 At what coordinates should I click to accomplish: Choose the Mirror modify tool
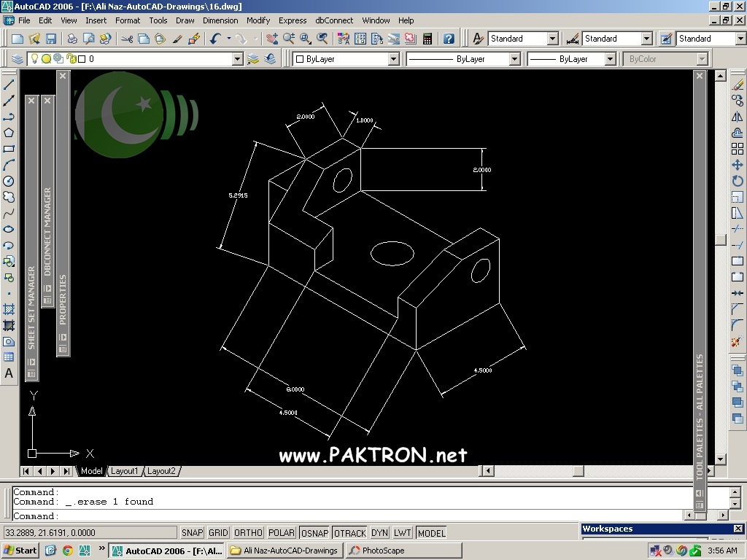[737, 117]
